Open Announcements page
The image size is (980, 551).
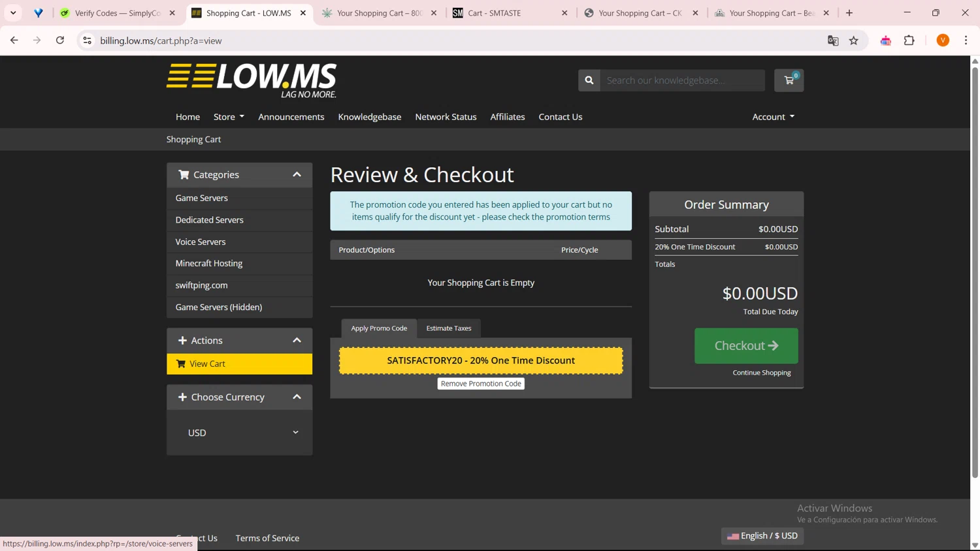click(x=291, y=117)
